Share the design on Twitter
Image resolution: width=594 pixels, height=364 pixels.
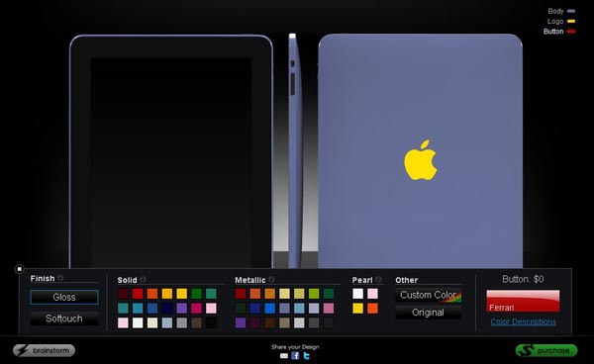pyautogui.click(x=307, y=356)
